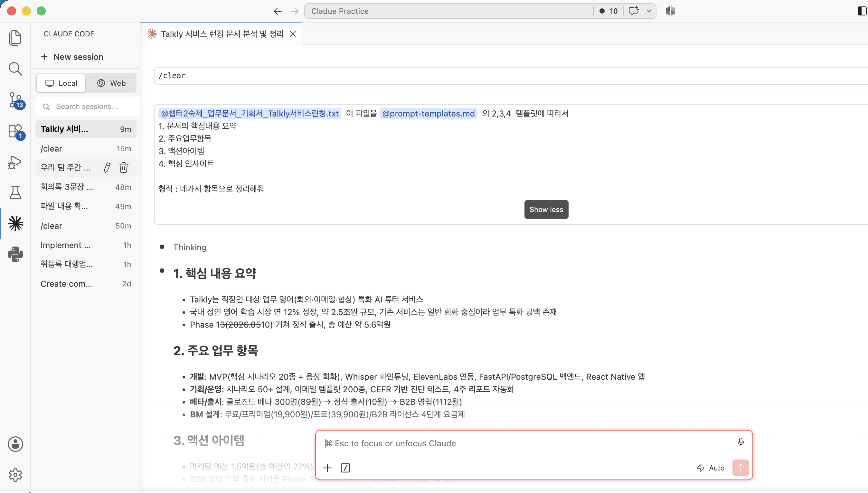Focus the Search sessions field
Screen dimensions: 868x493
87,107
